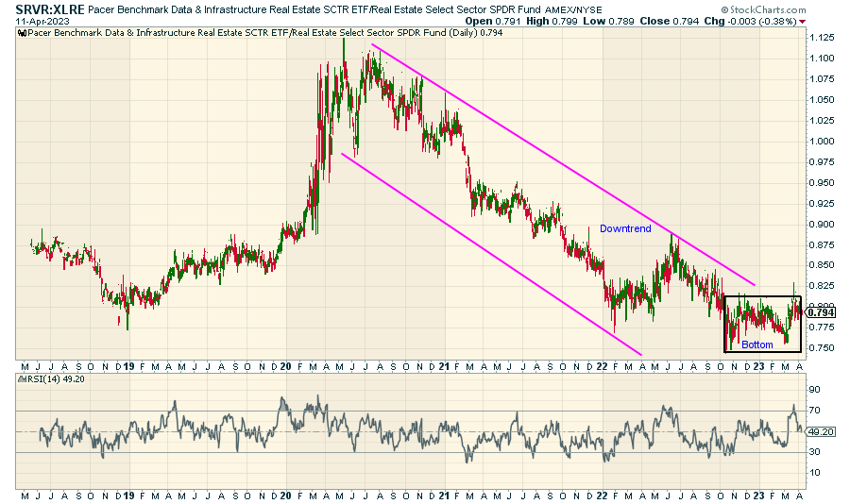Screen dimensions: 850x504
Task: Click the RSI axis label 90
Action: point(815,390)
